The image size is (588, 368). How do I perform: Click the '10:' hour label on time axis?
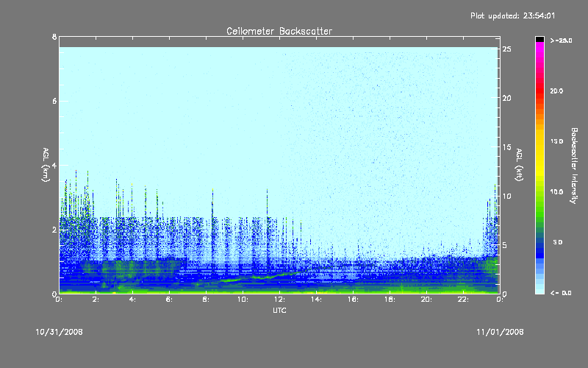[x=243, y=300]
